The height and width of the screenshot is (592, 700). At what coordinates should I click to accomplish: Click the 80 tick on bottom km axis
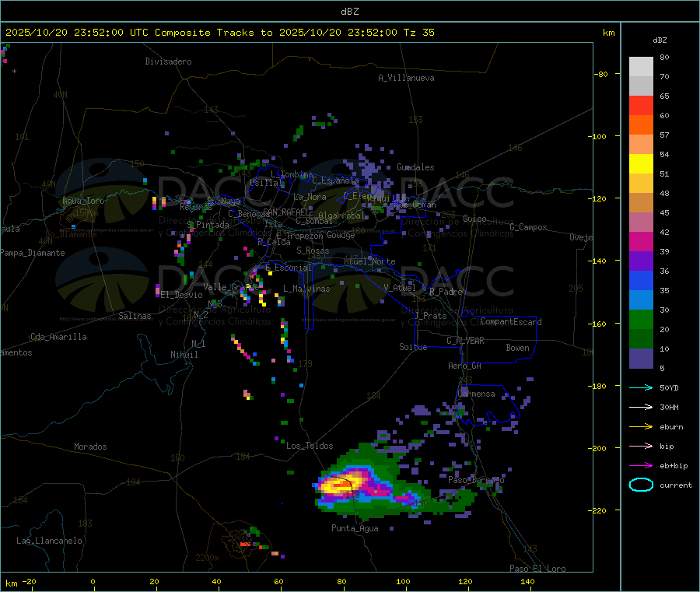click(x=341, y=581)
